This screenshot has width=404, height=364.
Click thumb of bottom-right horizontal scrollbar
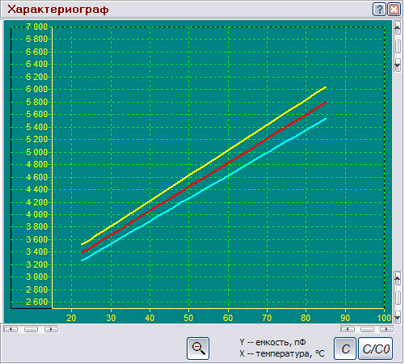pos(367,329)
